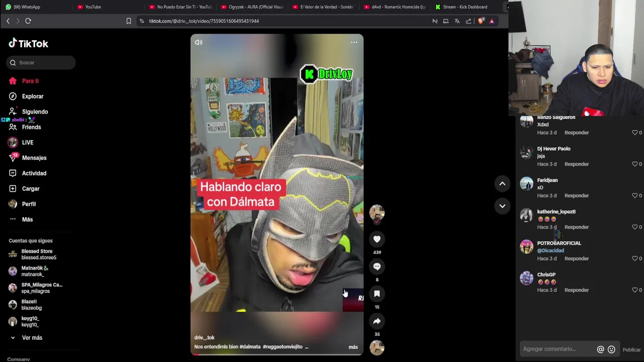Click the TikTok logo
The height and width of the screenshot is (362, 644).
tap(28, 43)
